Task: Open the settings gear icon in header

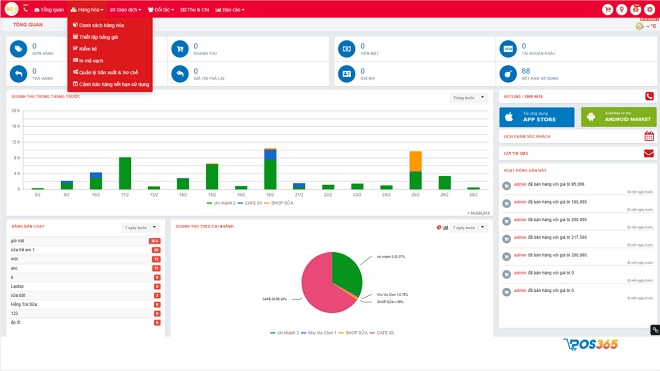Action: [x=649, y=9]
